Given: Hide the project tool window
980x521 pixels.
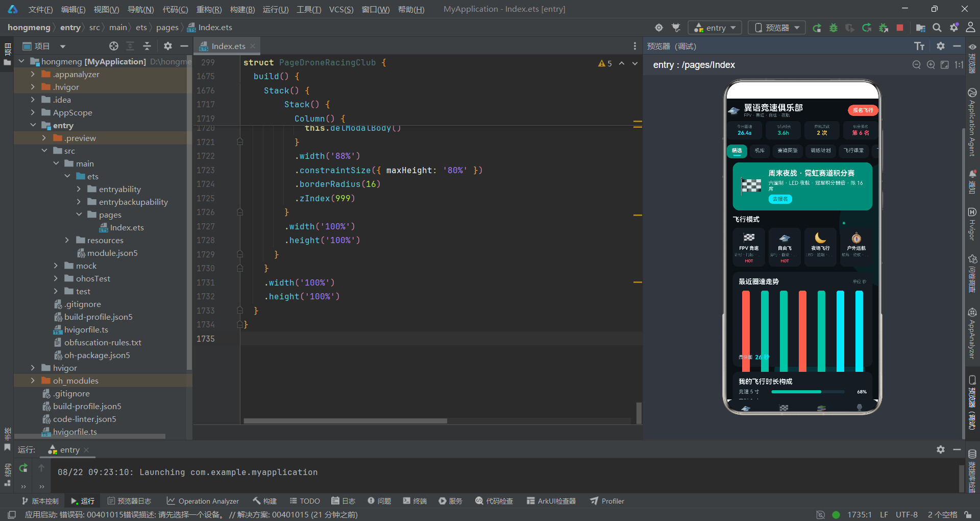Looking at the screenshot, I should coord(184,46).
